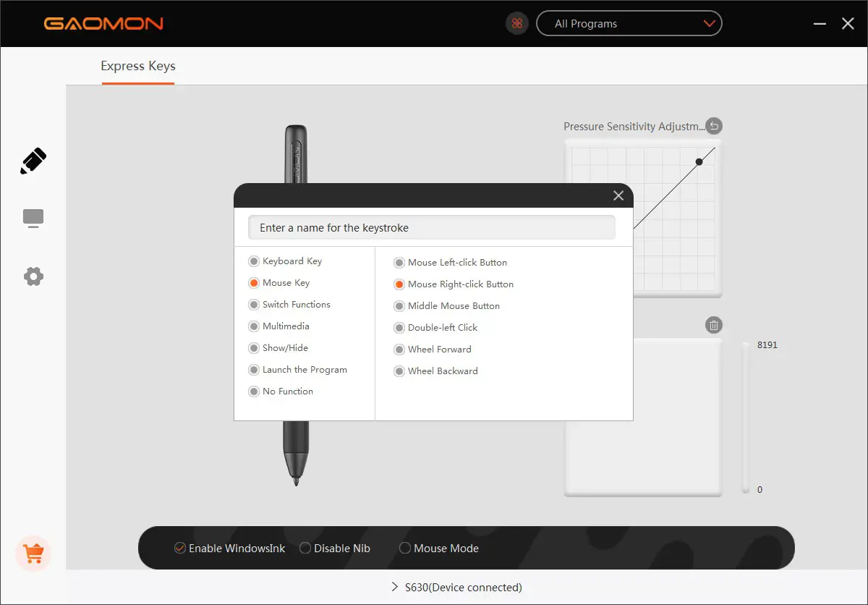Close the keystroke dialog

[x=618, y=195]
